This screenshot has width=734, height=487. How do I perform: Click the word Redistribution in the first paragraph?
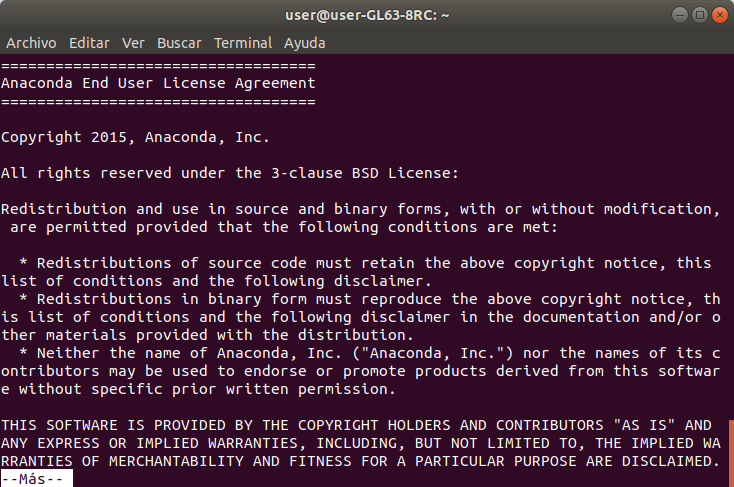pos(64,209)
